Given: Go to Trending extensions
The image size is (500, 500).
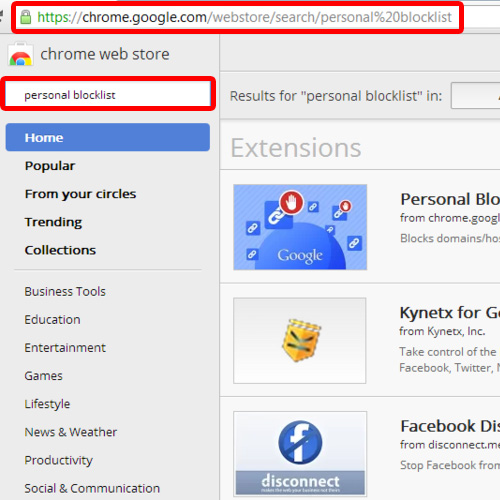Looking at the screenshot, I should pyautogui.click(x=53, y=222).
